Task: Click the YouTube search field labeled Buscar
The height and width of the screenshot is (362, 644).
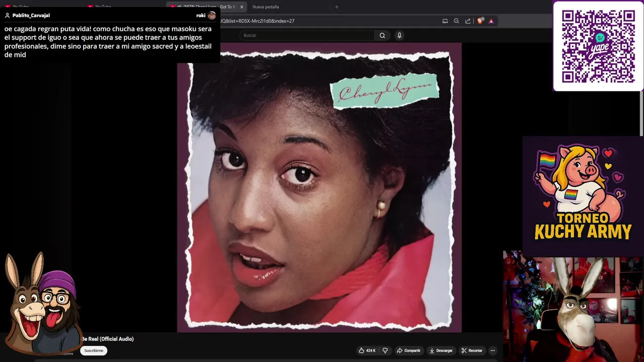Action: (307, 35)
